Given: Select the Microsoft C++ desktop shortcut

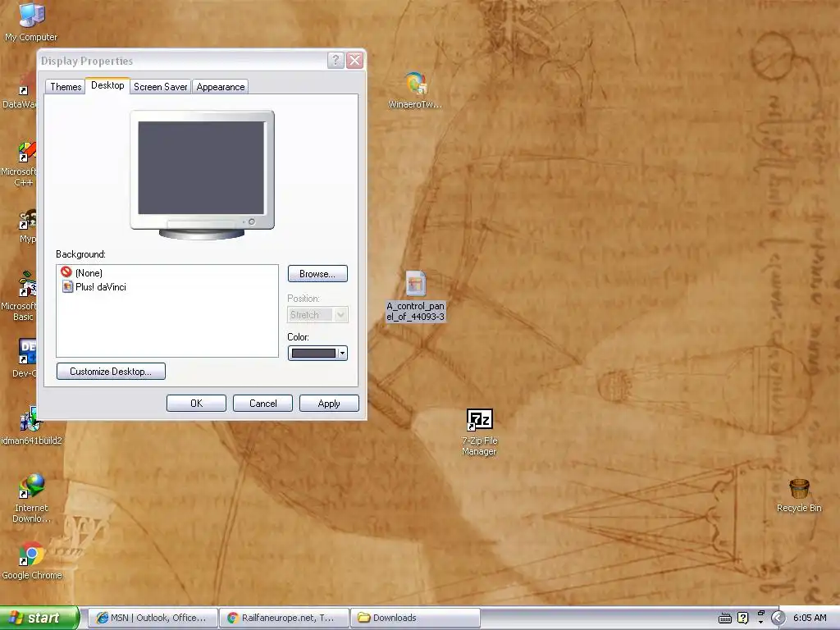Looking at the screenshot, I should [21, 163].
